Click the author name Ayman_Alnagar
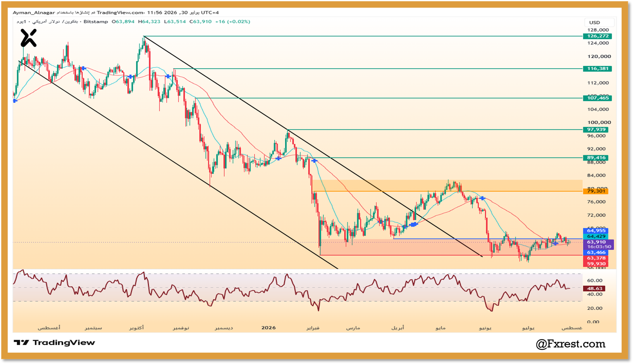633x364 pixels. 34,13
